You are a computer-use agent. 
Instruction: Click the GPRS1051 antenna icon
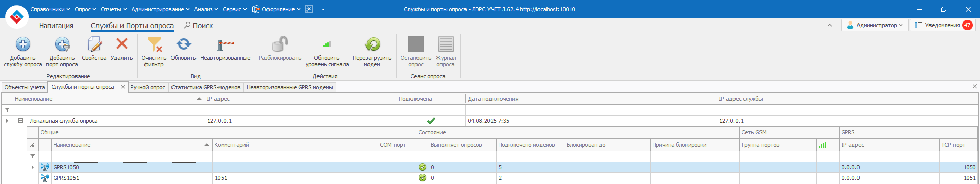pos(45,178)
